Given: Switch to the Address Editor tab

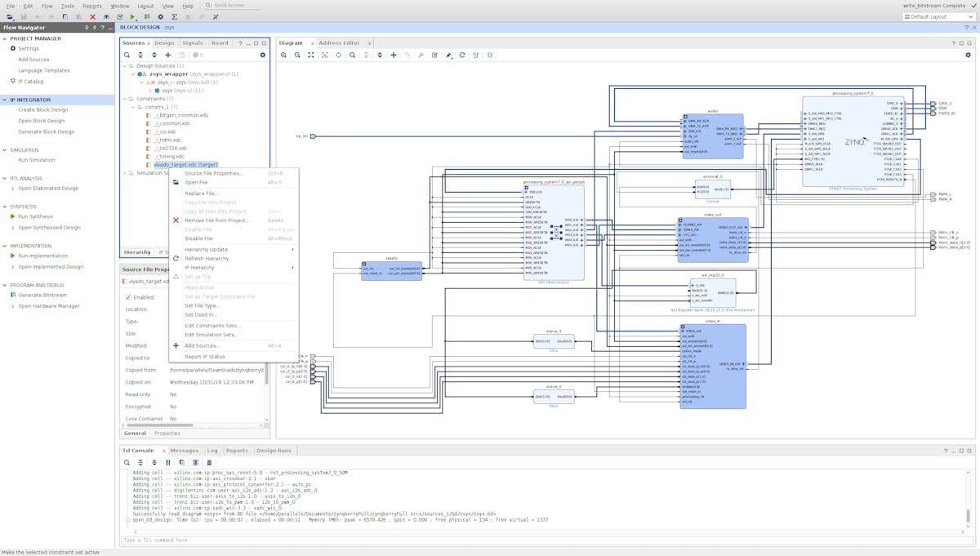Looking at the screenshot, I should tap(338, 42).
